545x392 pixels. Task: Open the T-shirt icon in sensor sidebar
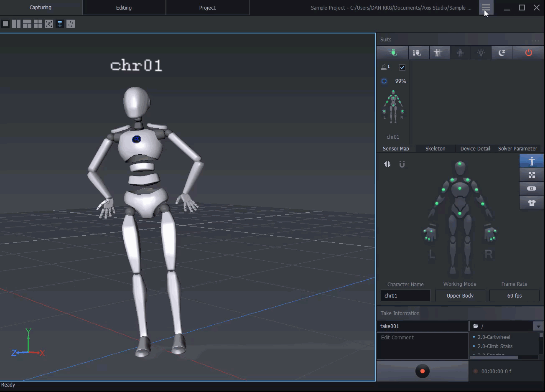[531, 203]
